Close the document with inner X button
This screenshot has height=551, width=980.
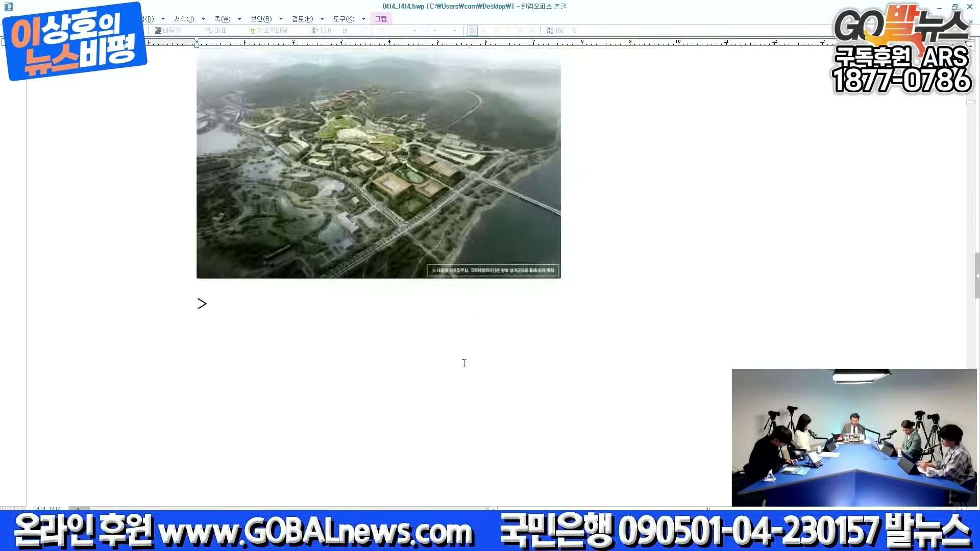tap(971, 21)
